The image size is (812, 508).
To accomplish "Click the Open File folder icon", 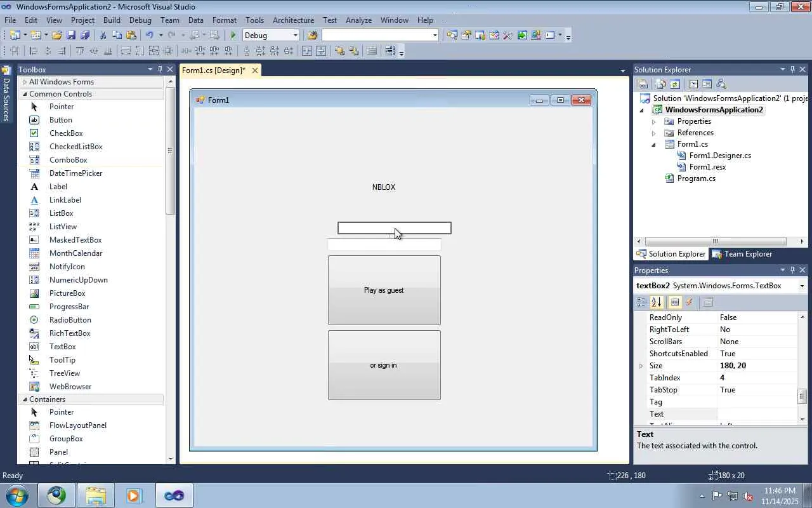I will coord(57,36).
